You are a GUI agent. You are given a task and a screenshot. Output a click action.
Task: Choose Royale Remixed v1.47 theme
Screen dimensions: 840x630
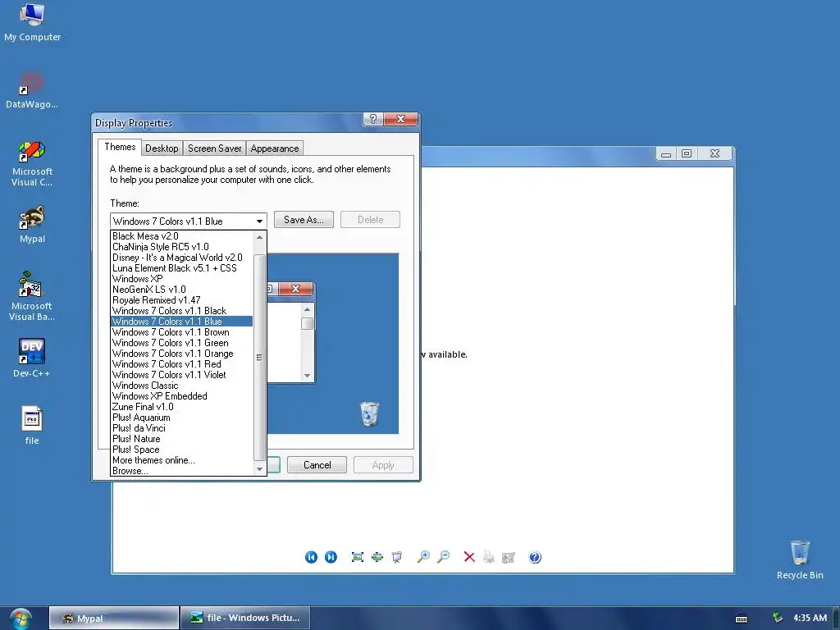pyautogui.click(x=181, y=300)
